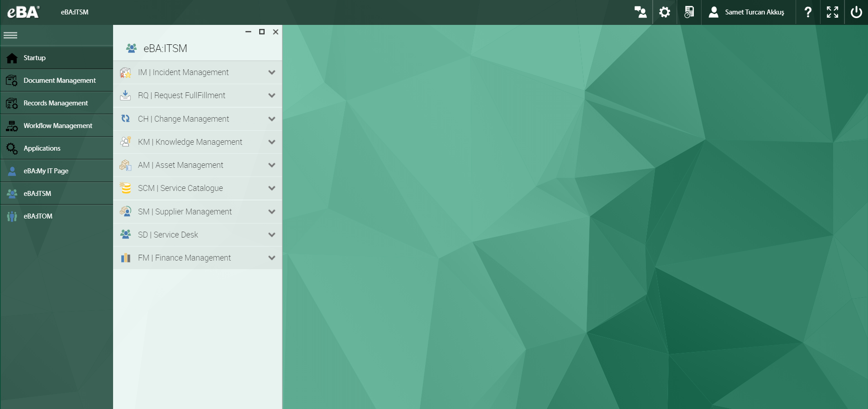Click the Service Catalogue database icon
Screen dimensions: 868x409
click(x=125, y=188)
